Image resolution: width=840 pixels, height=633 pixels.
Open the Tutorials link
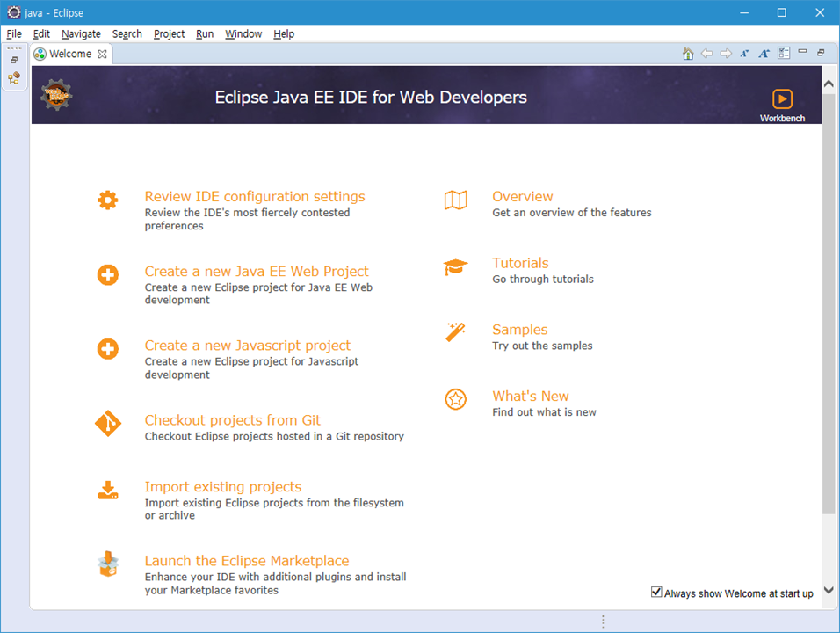coord(520,263)
